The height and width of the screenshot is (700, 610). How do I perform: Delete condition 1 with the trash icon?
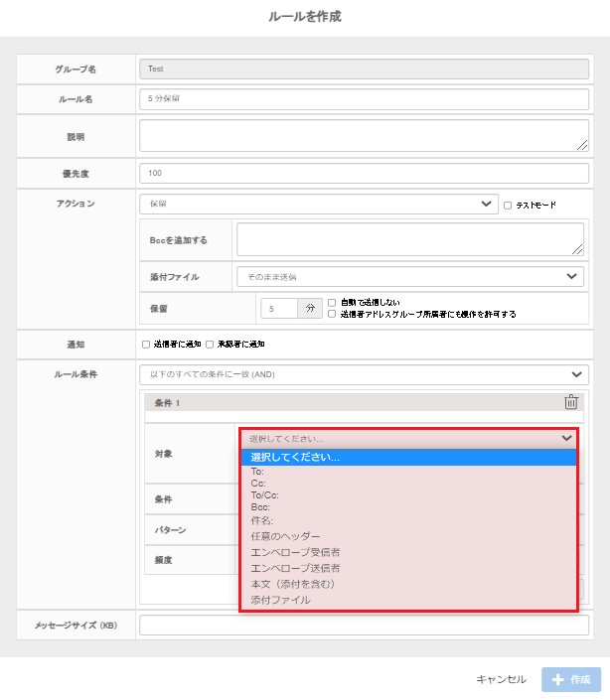click(571, 402)
